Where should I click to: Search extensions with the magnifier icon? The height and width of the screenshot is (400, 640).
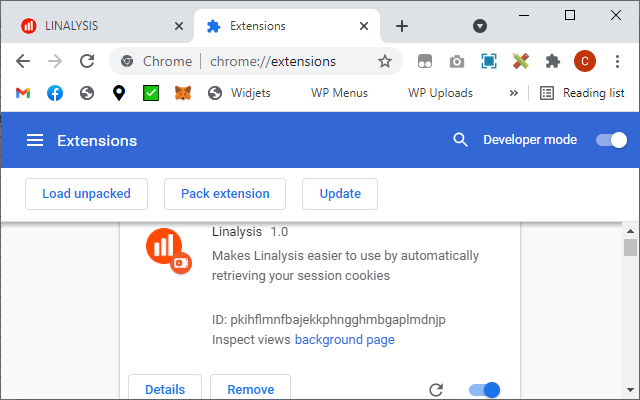460,140
